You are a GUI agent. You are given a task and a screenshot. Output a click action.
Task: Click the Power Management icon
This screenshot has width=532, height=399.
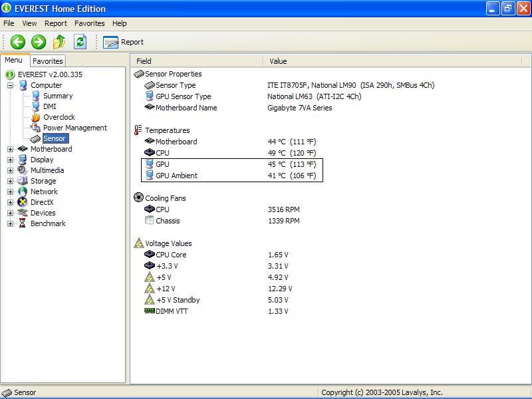pos(35,128)
